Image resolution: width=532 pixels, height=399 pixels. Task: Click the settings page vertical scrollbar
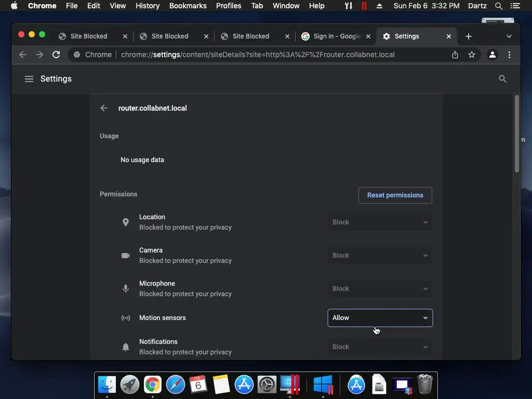coord(517,134)
